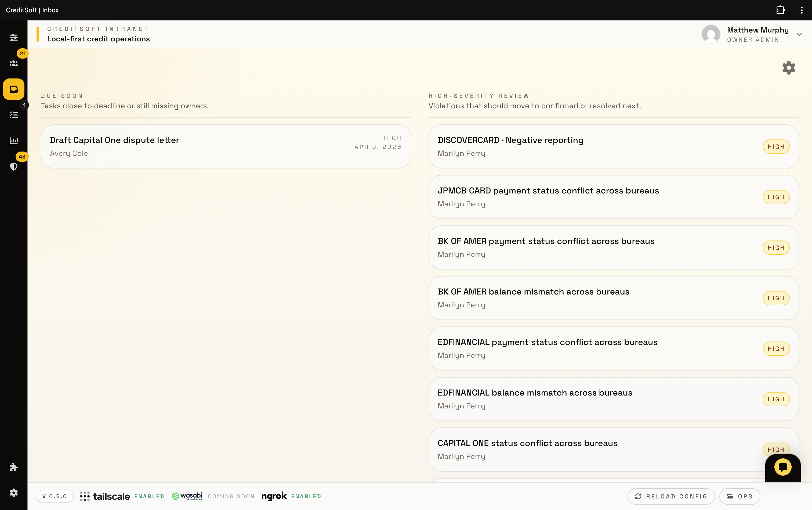Image resolution: width=812 pixels, height=510 pixels.
Task: Open the puzzle piece plugins icon in sidebar
Action: (x=13, y=467)
